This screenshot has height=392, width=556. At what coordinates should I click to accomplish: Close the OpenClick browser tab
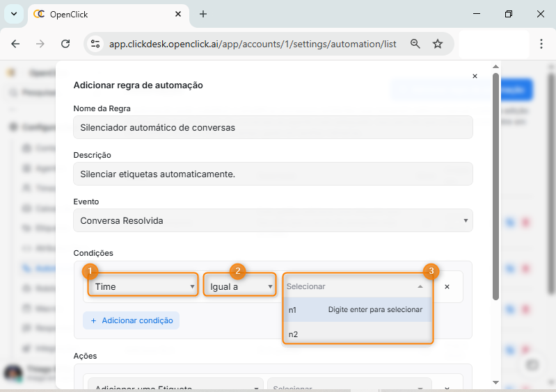click(178, 14)
